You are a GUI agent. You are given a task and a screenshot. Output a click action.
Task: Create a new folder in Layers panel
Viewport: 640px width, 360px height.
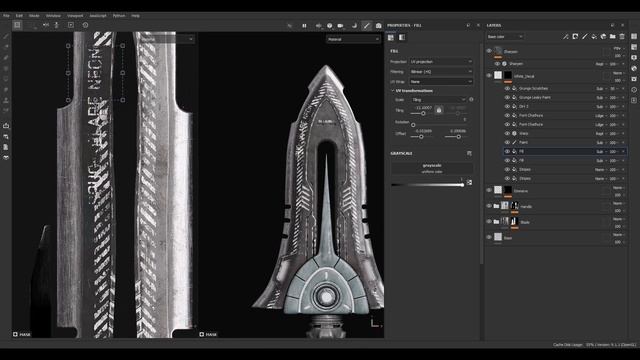[613, 37]
